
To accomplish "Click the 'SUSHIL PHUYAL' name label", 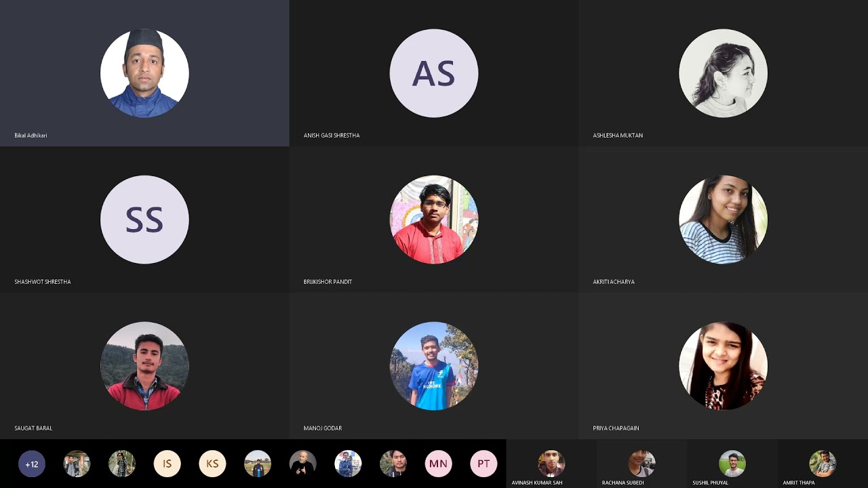I will tap(711, 483).
